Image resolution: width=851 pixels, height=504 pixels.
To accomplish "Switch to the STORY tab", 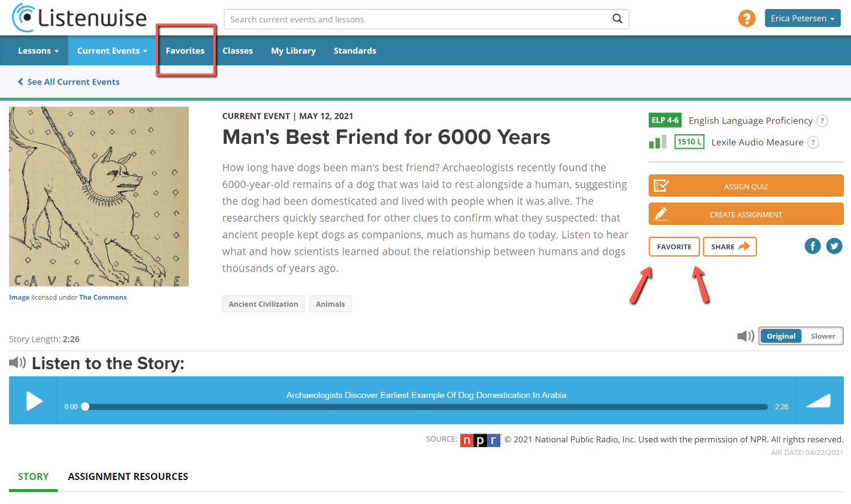I will (x=34, y=477).
